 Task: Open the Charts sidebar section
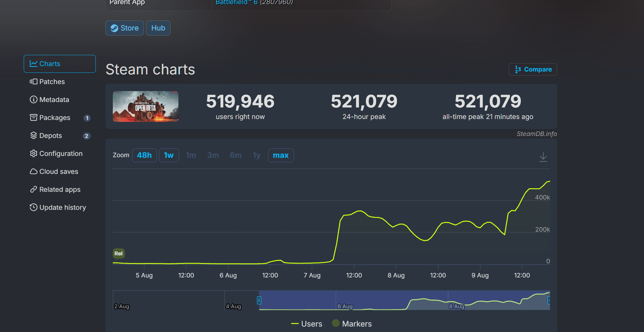coord(60,64)
